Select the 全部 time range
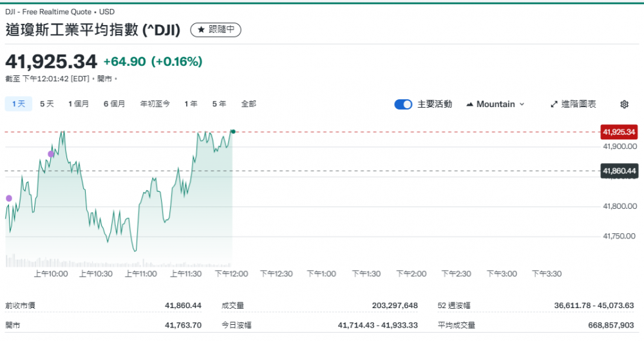Image resolution: width=644 pixels, height=341 pixels. point(249,104)
